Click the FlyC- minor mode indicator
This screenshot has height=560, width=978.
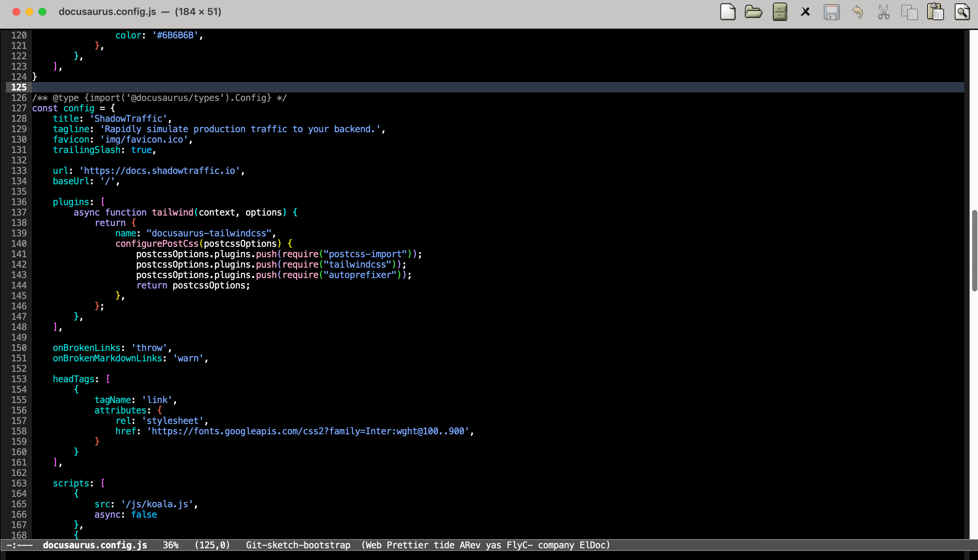point(519,545)
